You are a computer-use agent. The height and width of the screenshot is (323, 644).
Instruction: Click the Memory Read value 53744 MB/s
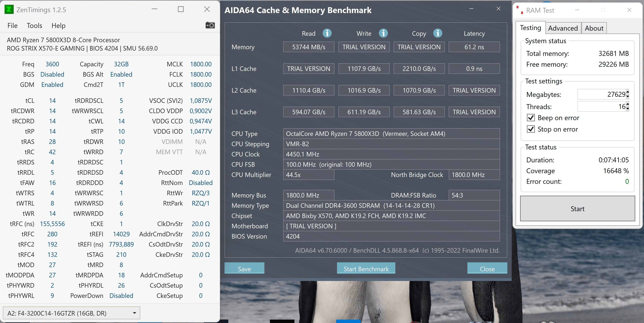(309, 47)
